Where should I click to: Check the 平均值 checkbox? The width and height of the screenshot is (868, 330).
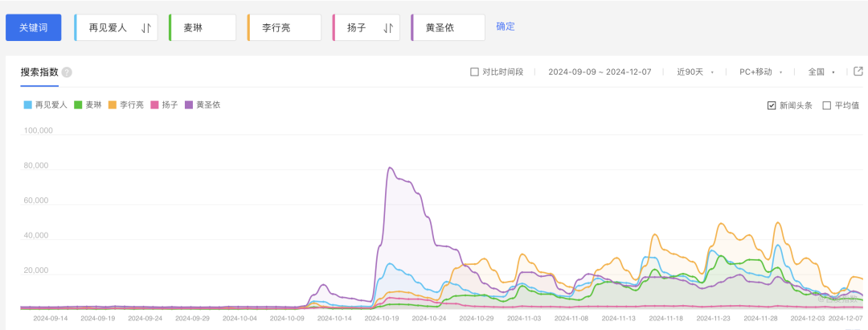point(826,105)
